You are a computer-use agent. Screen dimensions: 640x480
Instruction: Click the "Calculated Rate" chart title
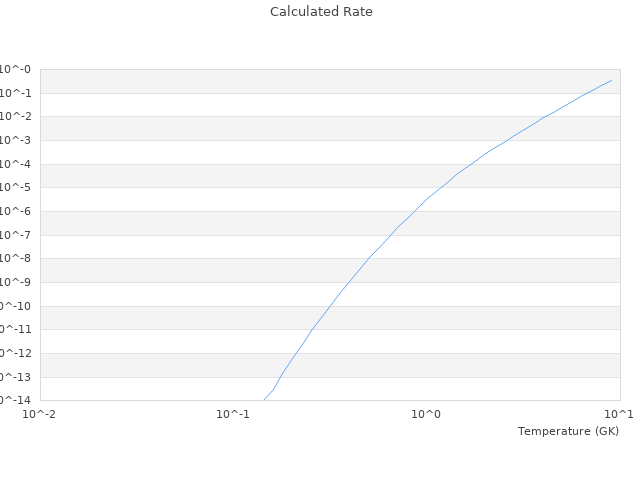point(320,12)
